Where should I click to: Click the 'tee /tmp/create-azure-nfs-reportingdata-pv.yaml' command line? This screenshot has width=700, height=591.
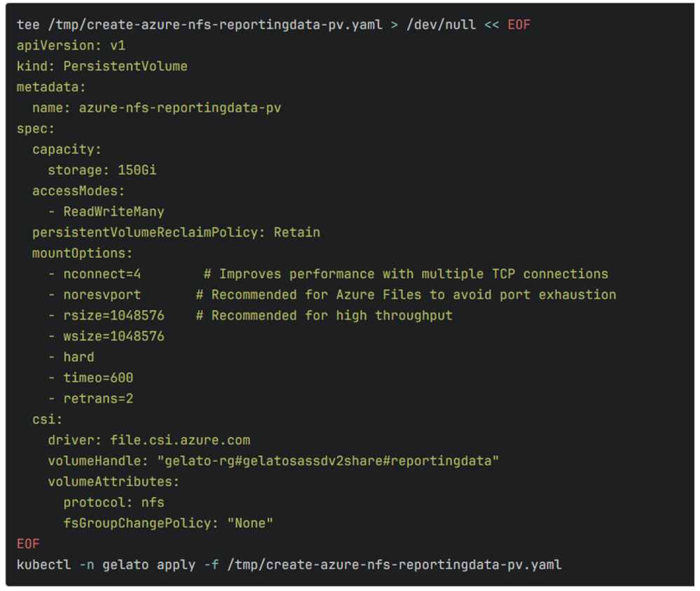(x=273, y=25)
